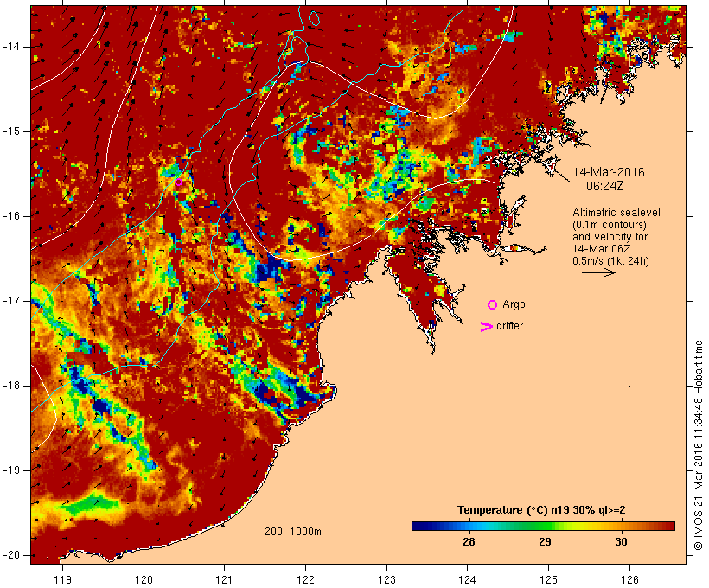Click the dark red end of temperature colorbar

(671, 526)
